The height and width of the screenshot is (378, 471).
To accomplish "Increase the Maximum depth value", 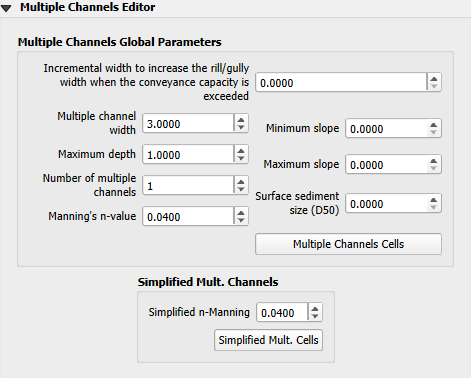I will tap(241, 151).
